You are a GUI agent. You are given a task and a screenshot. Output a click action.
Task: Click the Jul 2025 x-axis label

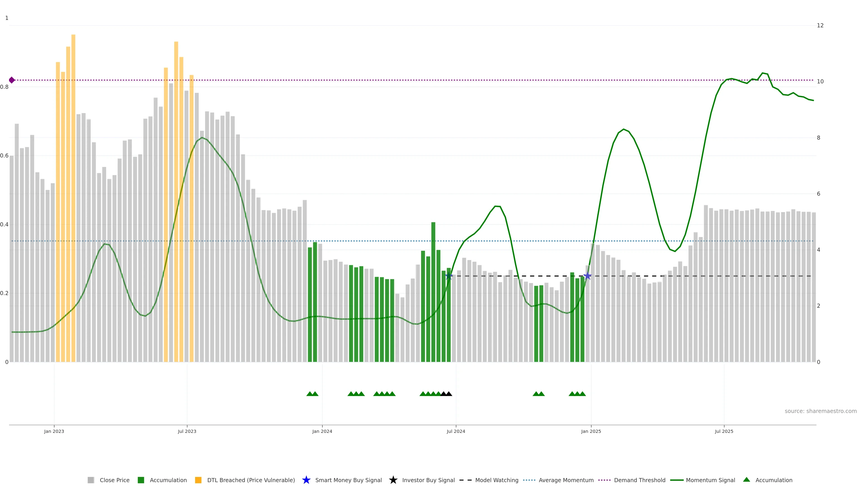724,431
